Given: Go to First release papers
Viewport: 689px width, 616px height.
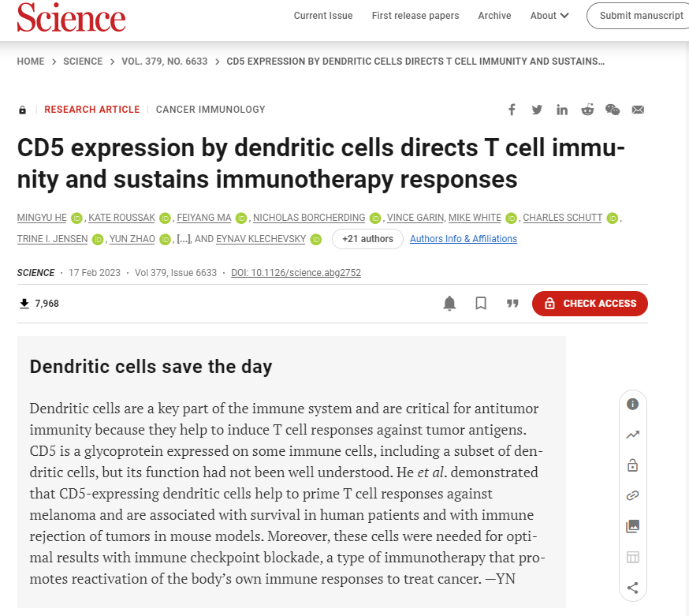Looking at the screenshot, I should coord(415,16).
